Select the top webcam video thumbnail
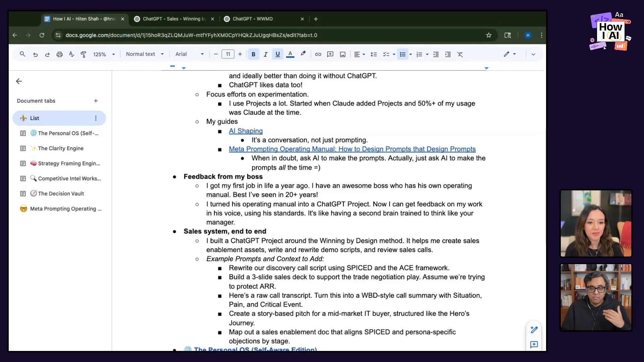 pos(596,224)
